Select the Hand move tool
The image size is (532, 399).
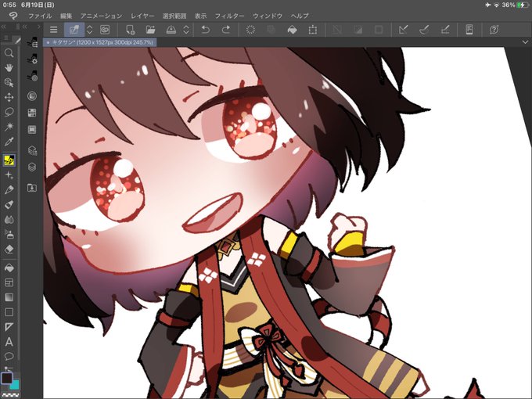[x=9, y=67]
